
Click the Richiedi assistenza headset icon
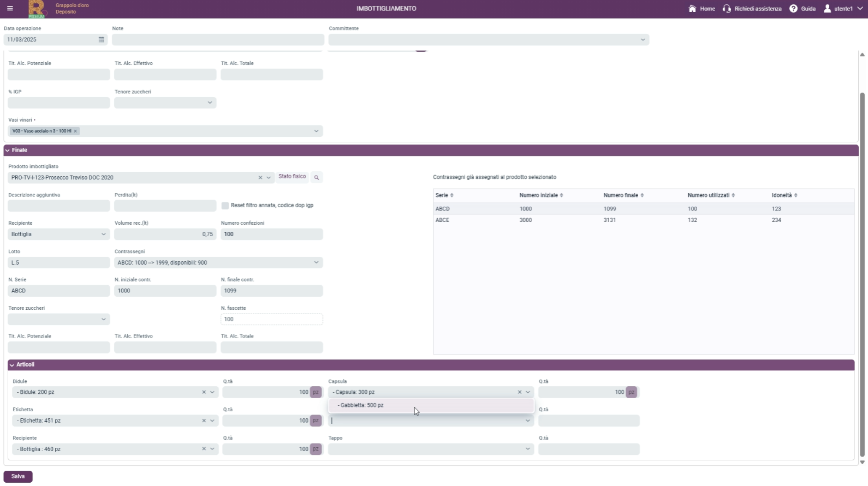point(727,9)
